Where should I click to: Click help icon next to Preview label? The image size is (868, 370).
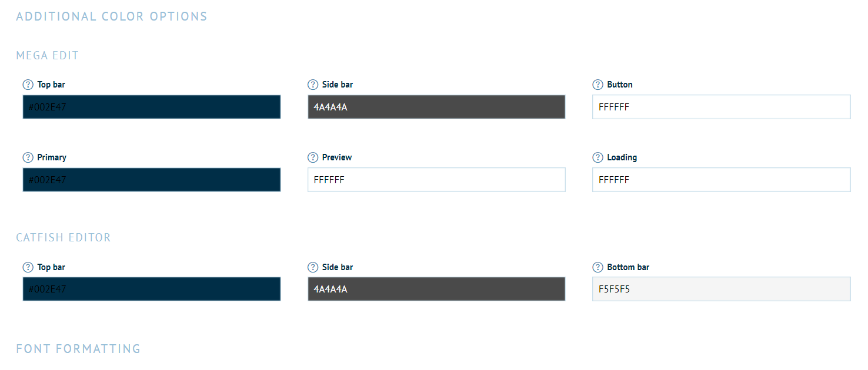tap(313, 157)
